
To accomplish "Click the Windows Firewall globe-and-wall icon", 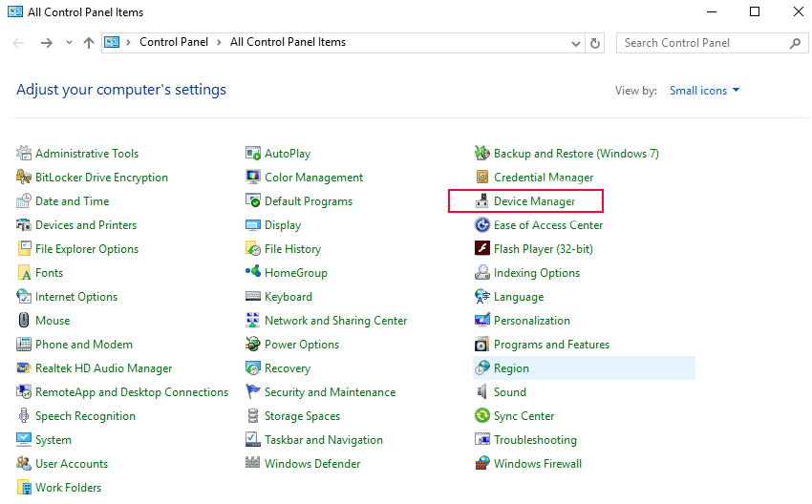I will coord(482,463).
